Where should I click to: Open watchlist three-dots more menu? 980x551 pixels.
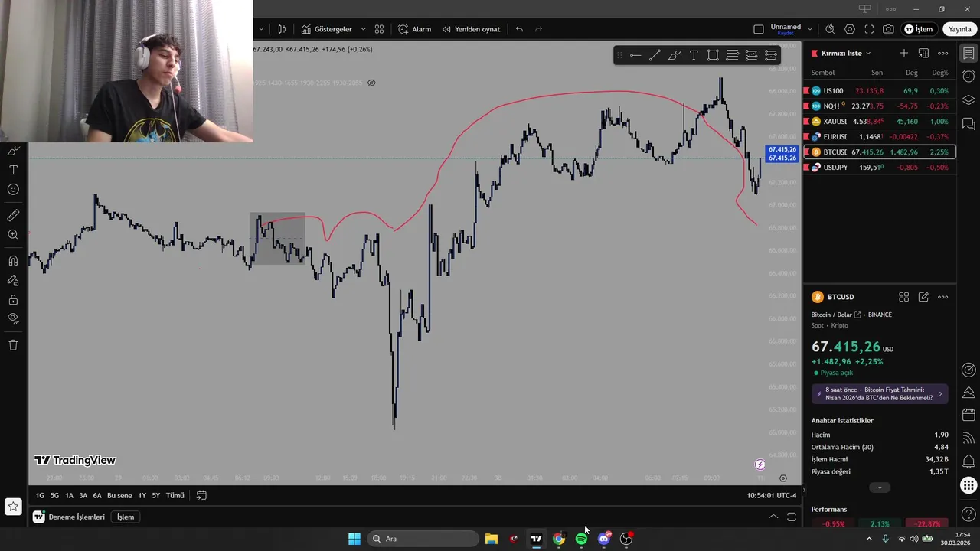tap(943, 53)
